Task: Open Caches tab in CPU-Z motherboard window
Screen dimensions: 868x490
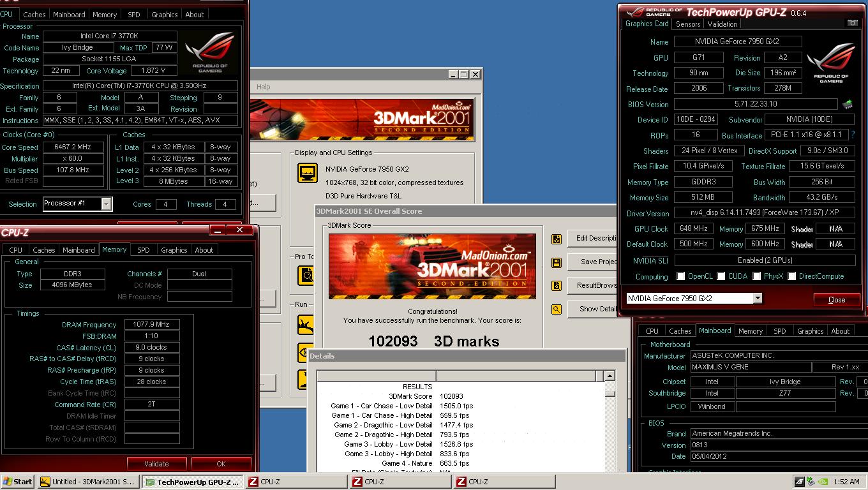Action: 680,331
